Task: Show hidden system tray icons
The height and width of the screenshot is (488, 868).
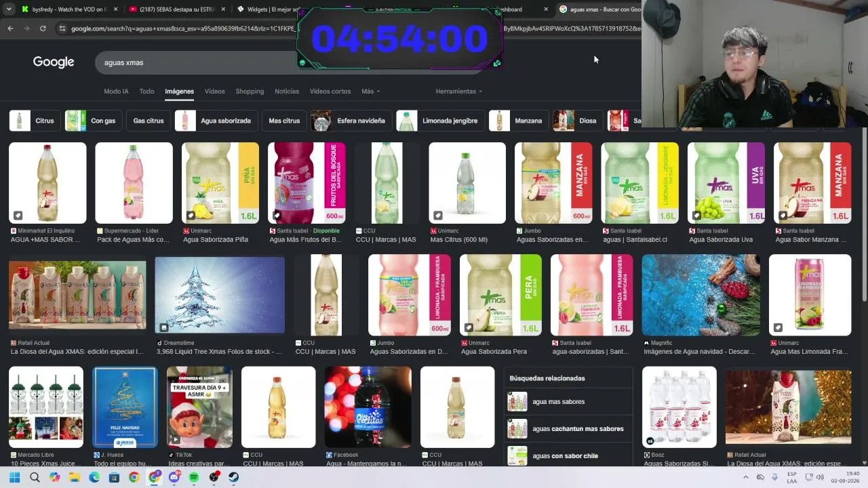Action: pos(745,477)
